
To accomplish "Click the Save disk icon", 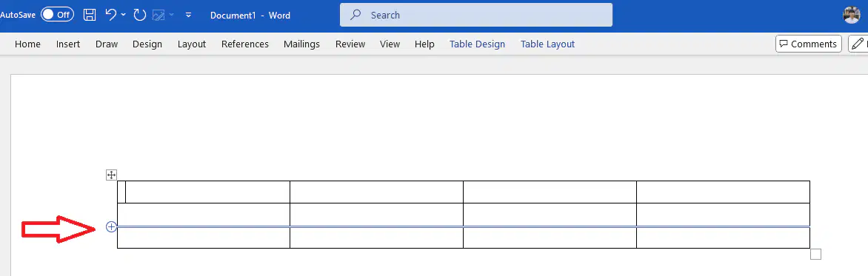I will 90,15.
